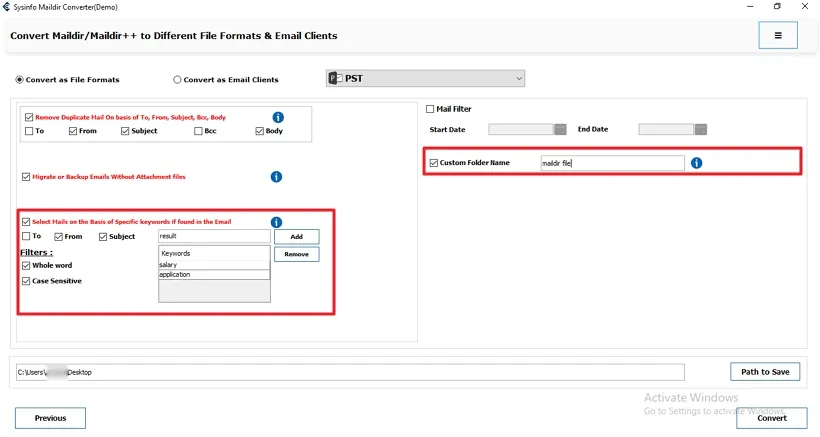Open the End Date calendar picker
The width and height of the screenshot is (820, 437).
[x=701, y=129]
